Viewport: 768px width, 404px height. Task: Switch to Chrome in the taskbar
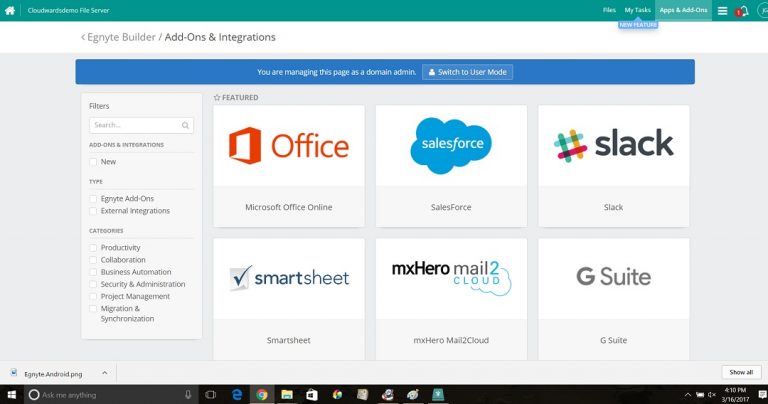(x=262, y=395)
